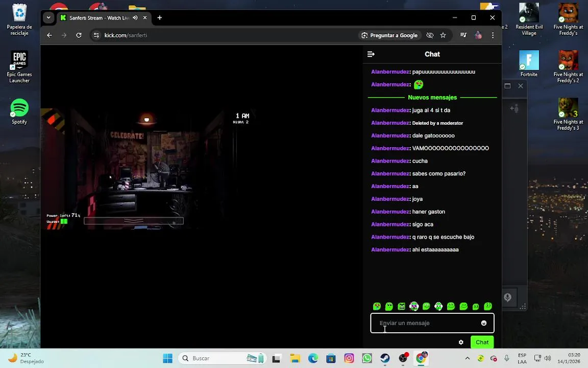This screenshot has width=588, height=368.
Task: Bookmark this page with the star icon
Action: [x=443, y=35]
